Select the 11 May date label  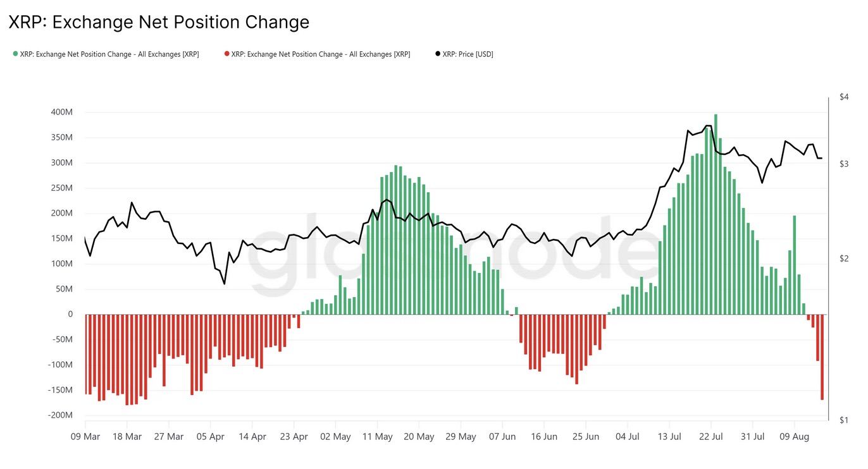377,437
